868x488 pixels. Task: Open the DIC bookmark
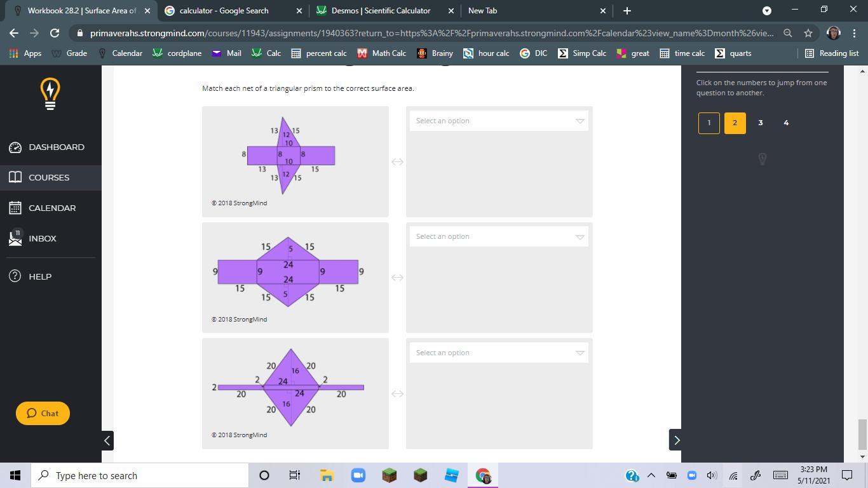click(x=534, y=53)
